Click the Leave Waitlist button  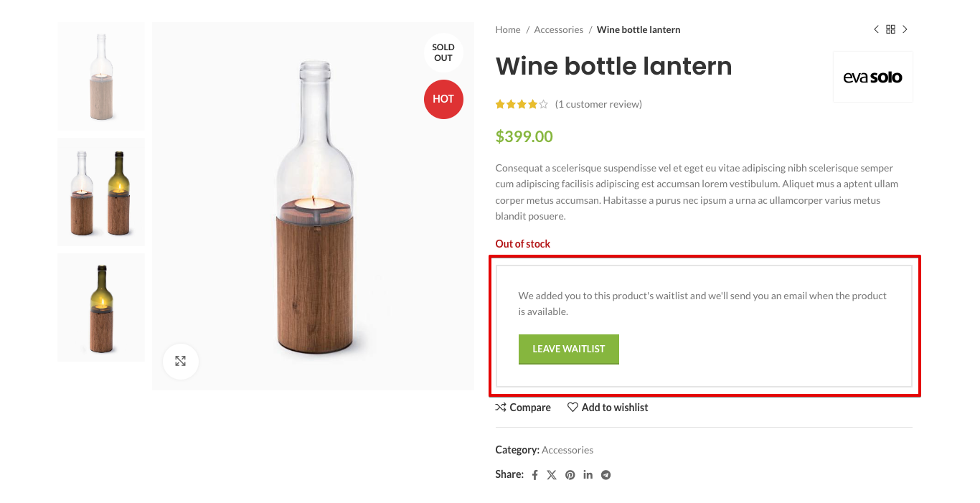pos(568,349)
